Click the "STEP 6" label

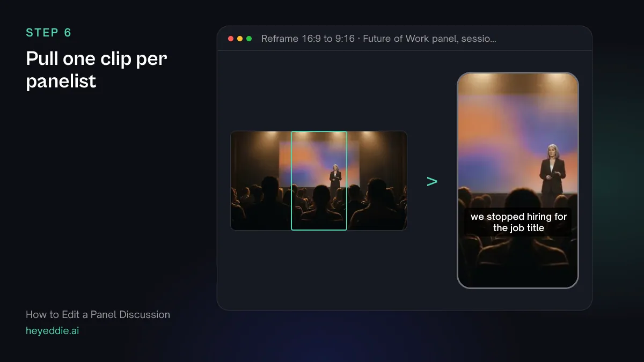point(49,33)
